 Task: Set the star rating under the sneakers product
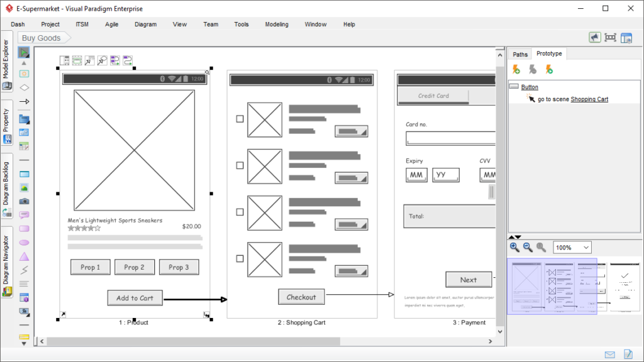tap(84, 228)
